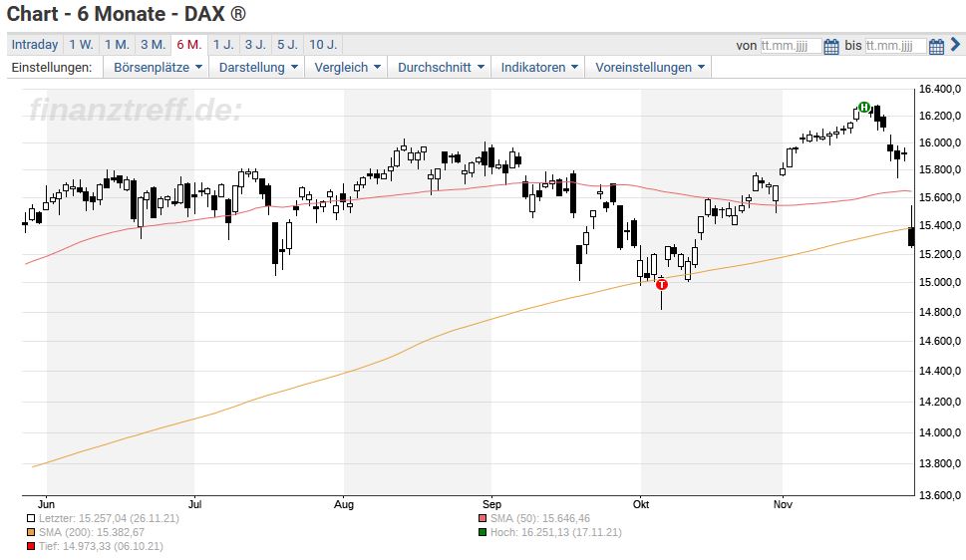Viewport: 966px width, 560px height.
Task: Select the 1 W. timeframe tab
Action: pyautogui.click(x=81, y=45)
